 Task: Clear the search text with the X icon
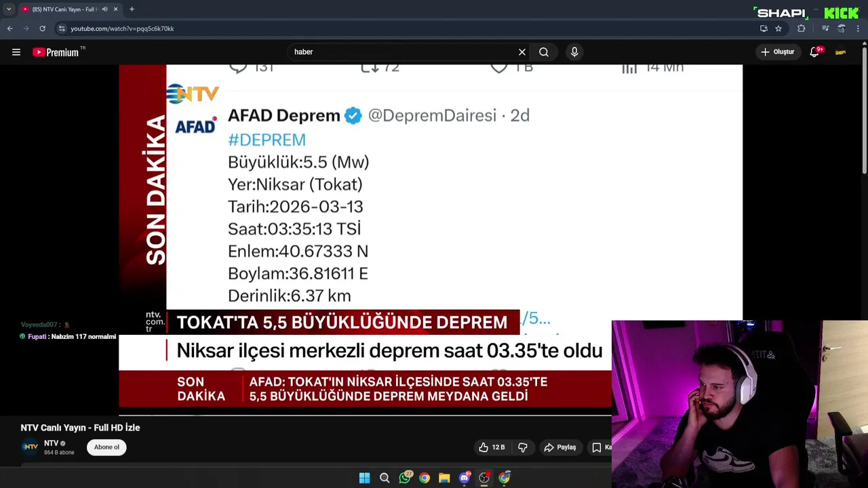tap(522, 52)
